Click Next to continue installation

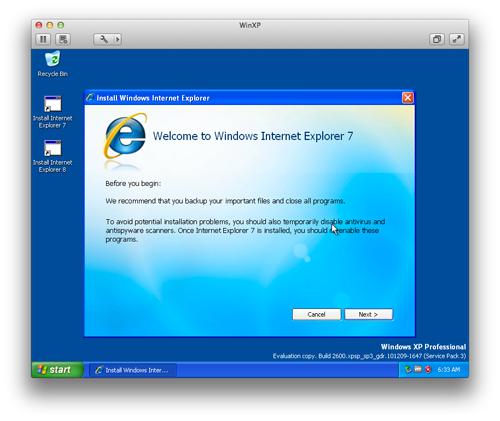coord(368,314)
